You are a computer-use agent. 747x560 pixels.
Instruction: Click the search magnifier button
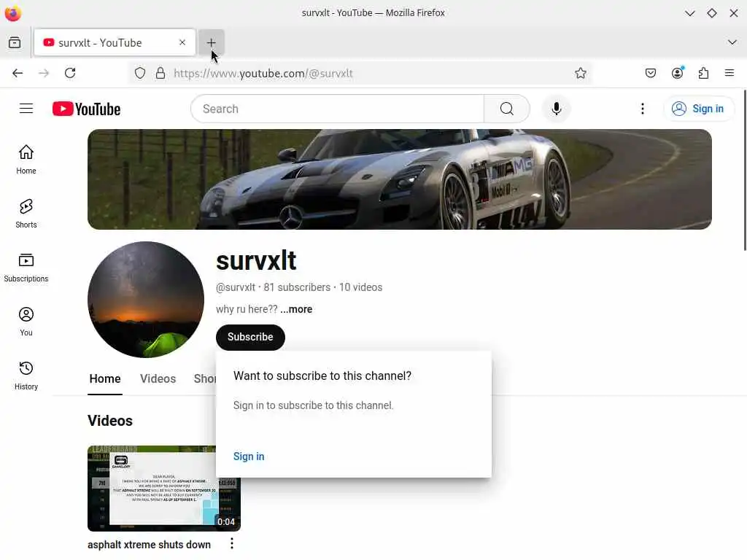(507, 109)
